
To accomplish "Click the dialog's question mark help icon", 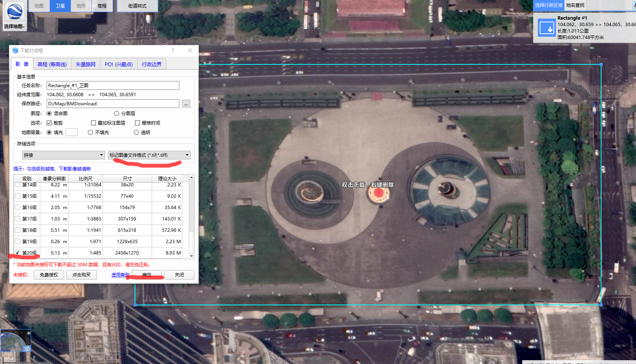I will tap(173, 50).
